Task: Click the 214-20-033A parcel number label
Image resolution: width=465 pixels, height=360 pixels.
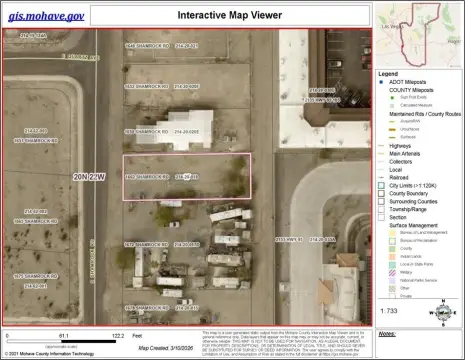Action: point(323,239)
